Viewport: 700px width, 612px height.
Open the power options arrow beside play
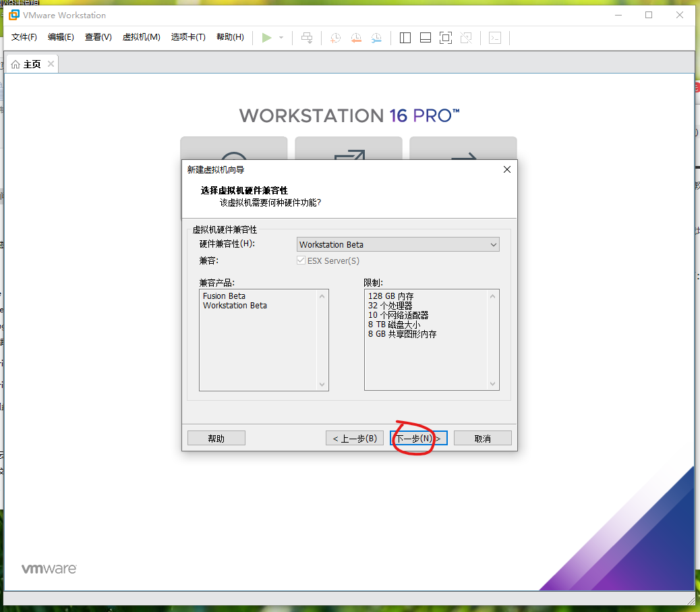click(281, 38)
